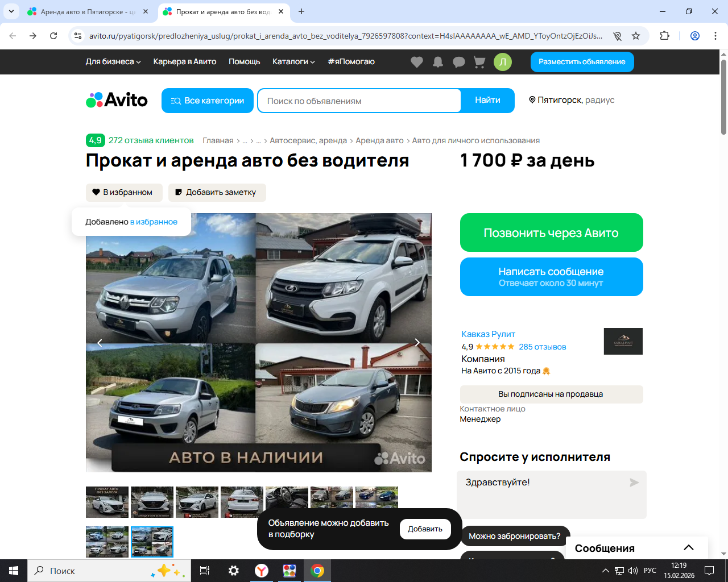Open Кавказ Рулит seller profile link
Screen dimensions: 728x582
coord(488,334)
